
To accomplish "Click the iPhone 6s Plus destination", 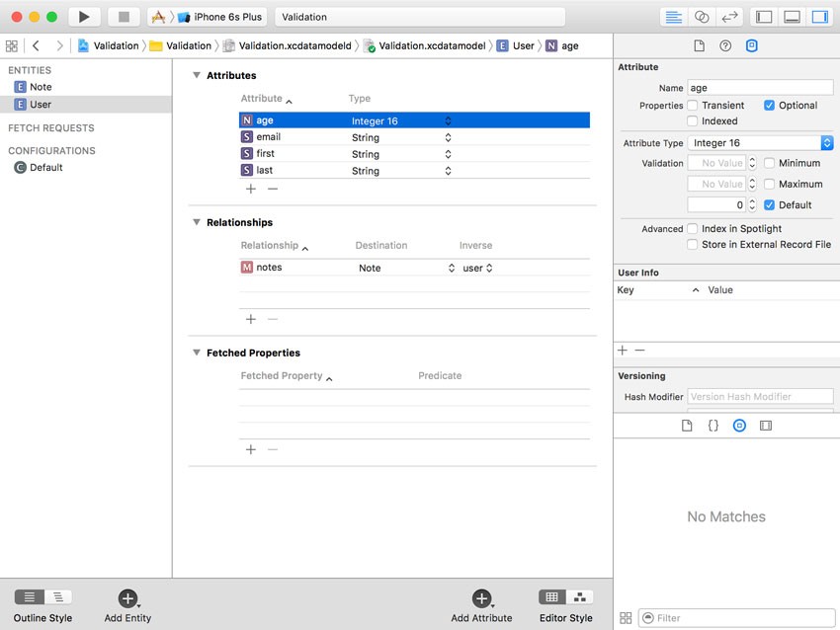I will point(220,17).
